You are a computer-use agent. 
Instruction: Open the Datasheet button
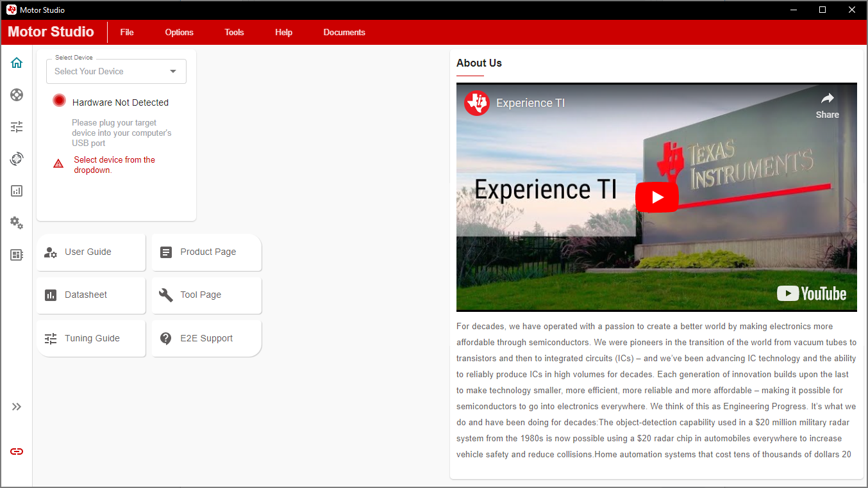coord(91,295)
